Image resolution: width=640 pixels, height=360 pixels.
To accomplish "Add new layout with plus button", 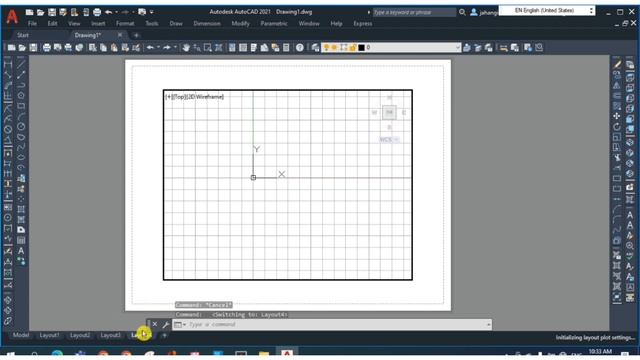I will (164, 336).
